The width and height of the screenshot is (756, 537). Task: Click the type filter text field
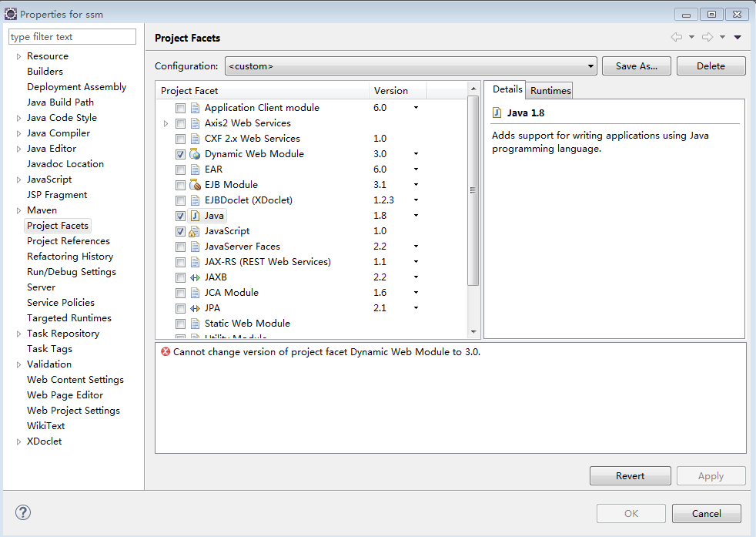[72, 37]
